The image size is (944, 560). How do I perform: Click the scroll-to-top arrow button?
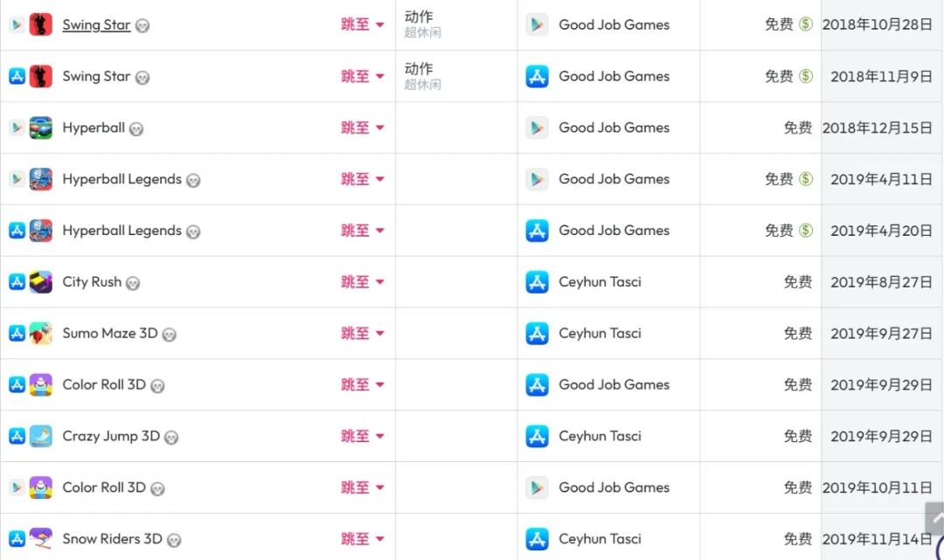(935, 517)
